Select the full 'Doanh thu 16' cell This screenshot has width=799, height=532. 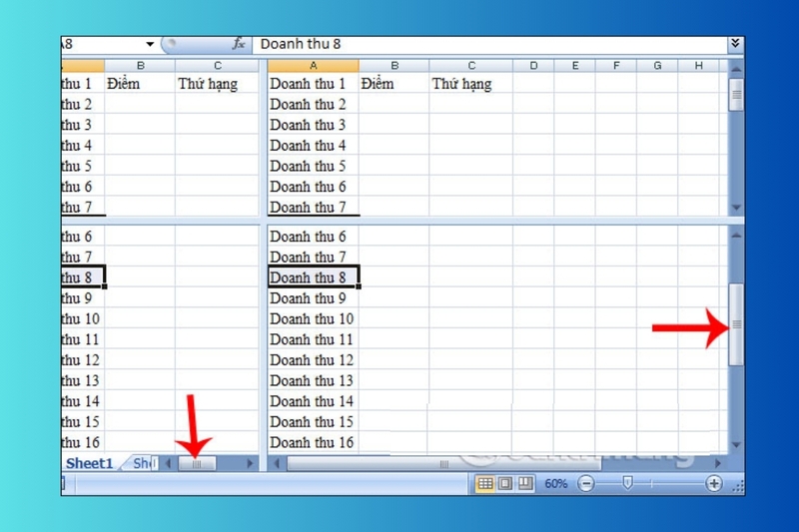pos(313,442)
